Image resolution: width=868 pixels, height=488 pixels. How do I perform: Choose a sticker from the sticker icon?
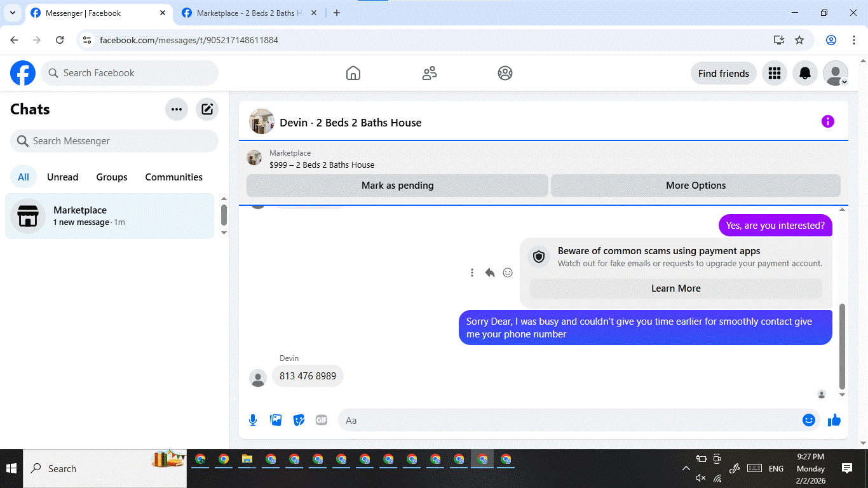coord(299,420)
